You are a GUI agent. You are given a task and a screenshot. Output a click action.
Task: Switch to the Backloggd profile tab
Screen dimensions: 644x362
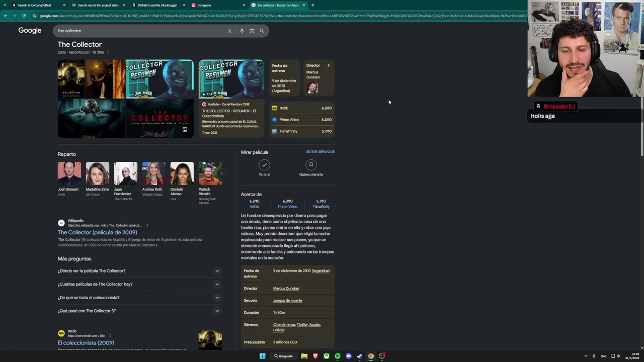coord(157,5)
